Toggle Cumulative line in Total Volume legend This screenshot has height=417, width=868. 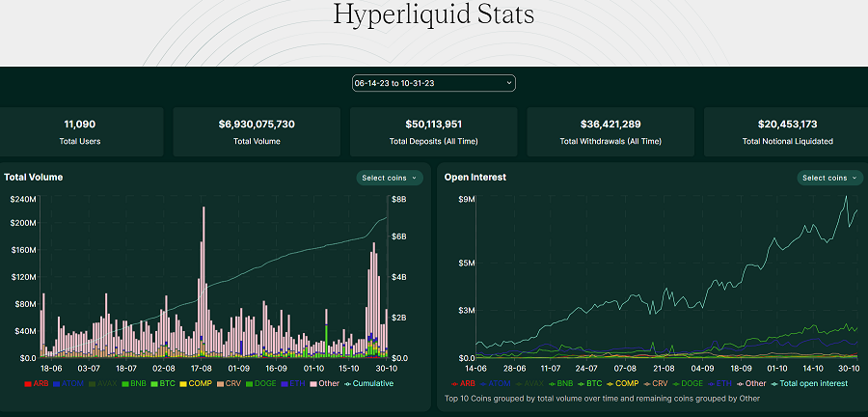pyautogui.click(x=369, y=383)
